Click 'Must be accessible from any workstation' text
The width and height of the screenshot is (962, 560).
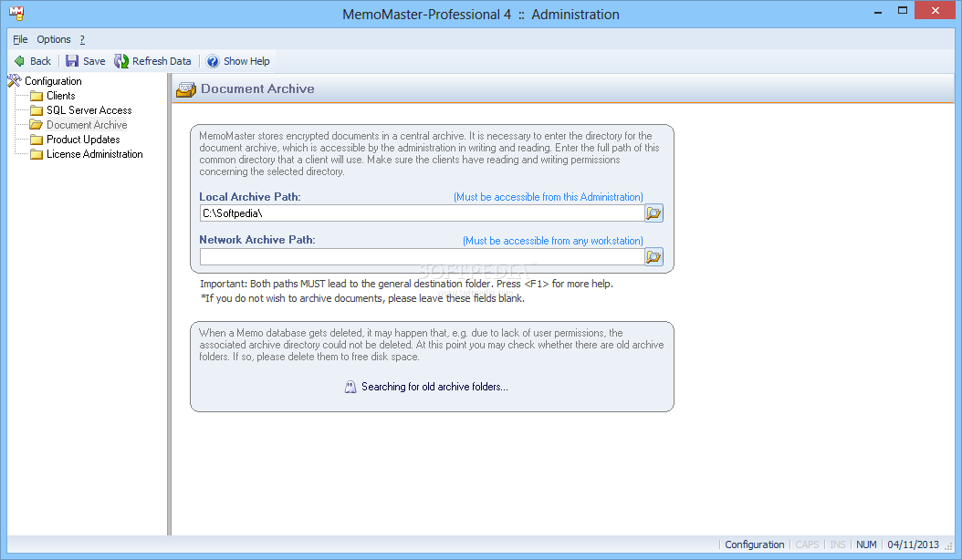pyautogui.click(x=553, y=241)
